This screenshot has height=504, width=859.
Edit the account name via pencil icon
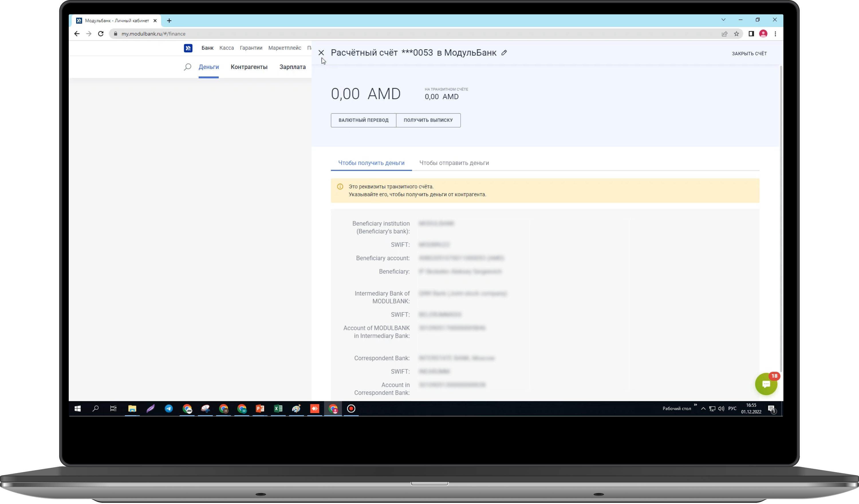click(504, 53)
